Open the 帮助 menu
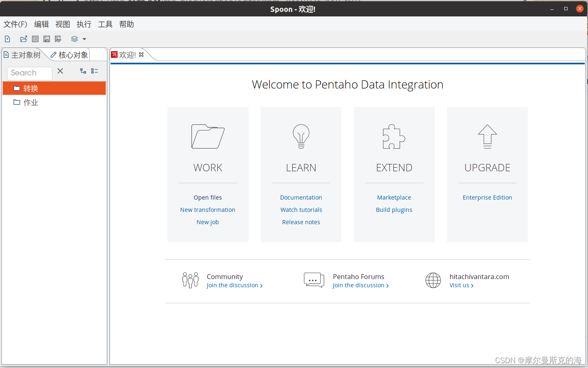This screenshot has height=368, width=588. point(127,24)
